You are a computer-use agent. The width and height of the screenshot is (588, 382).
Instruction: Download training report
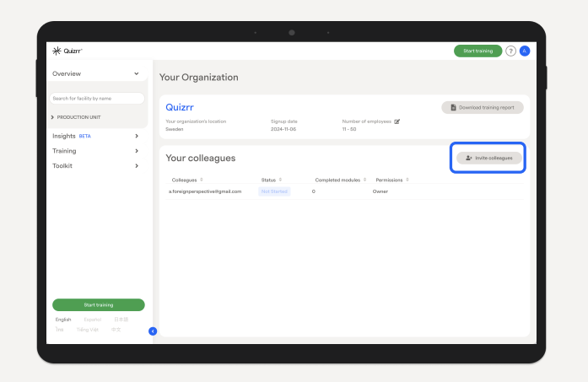click(x=483, y=108)
